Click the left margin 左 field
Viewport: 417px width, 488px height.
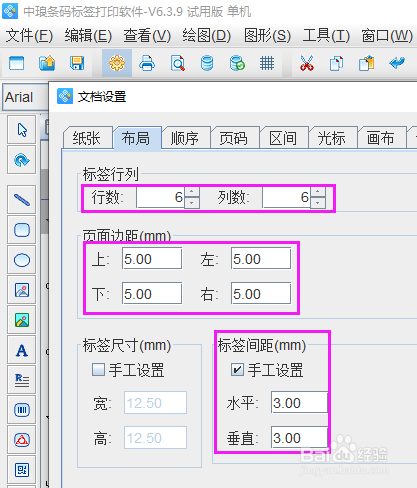pyautogui.click(x=261, y=259)
